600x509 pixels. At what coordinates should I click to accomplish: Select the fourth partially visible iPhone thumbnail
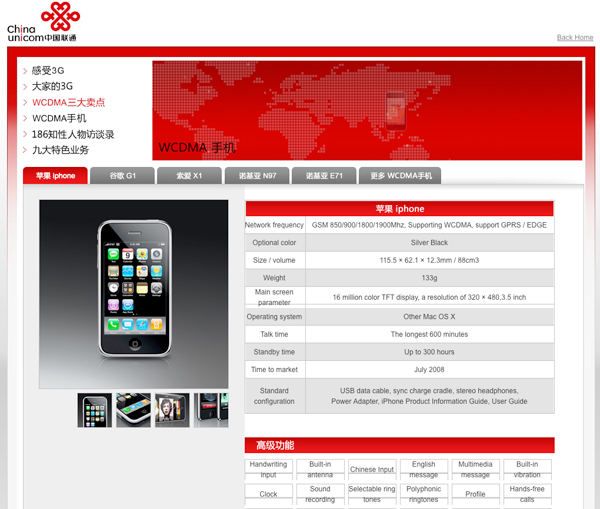[211, 410]
